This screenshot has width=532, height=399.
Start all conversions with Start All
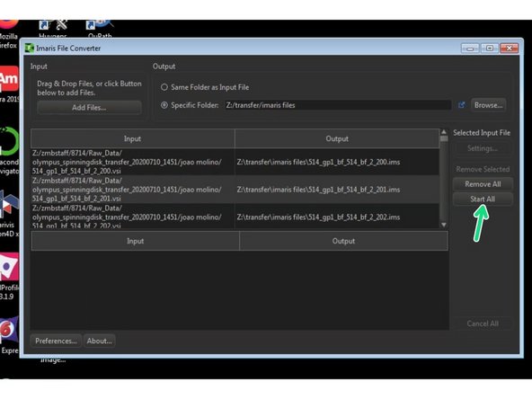pos(483,199)
